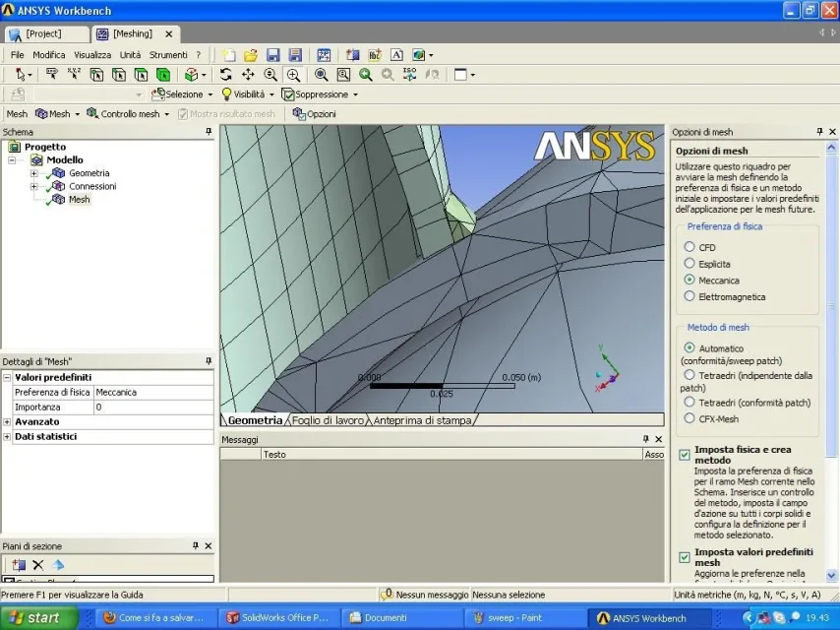Select Tetraedri (conformità patch) method
Viewport: 840px width, 630px height.
tap(690, 403)
